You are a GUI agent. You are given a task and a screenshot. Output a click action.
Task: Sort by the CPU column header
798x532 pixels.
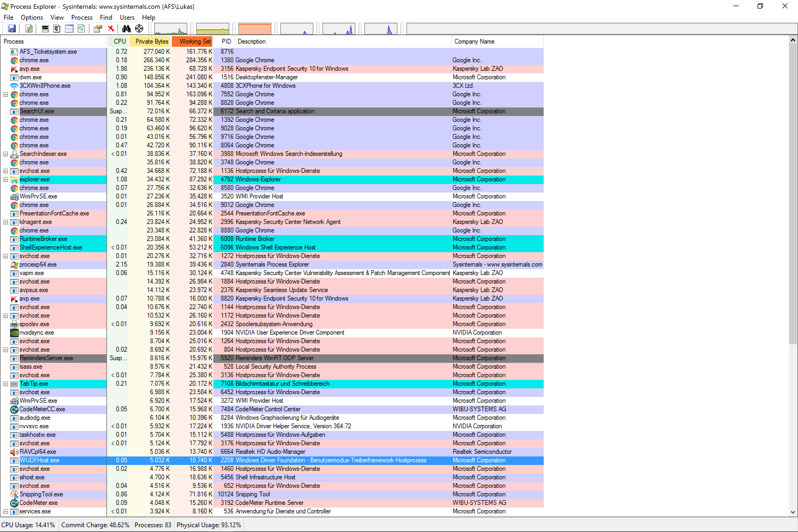click(118, 41)
